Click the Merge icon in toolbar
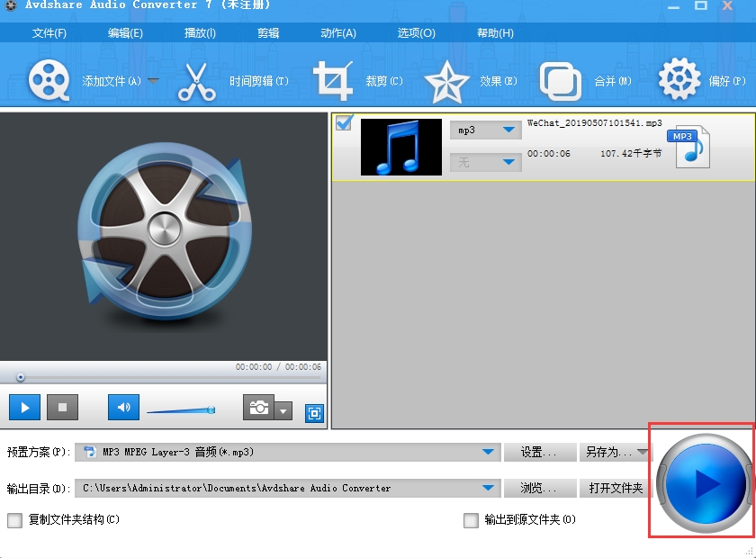 561,81
